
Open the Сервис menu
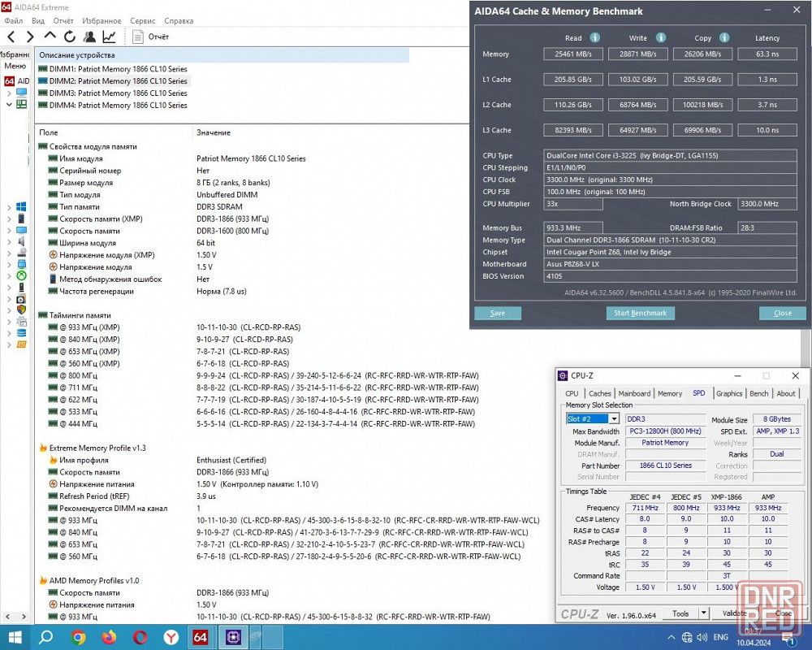(x=143, y=20)
